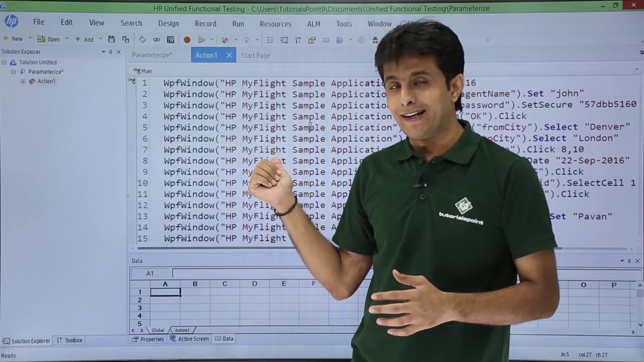This screenshot has height=362, width=644.
Task: Click the refresh arrows toolbar icon
Action: (x=142, y=40)
